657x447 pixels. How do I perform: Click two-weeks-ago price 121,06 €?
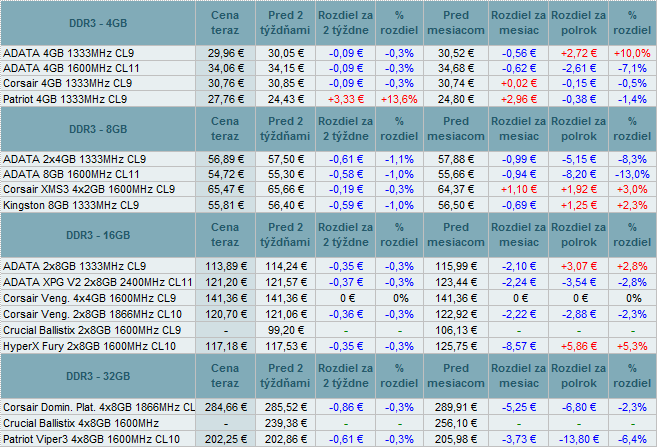[286, 314]
